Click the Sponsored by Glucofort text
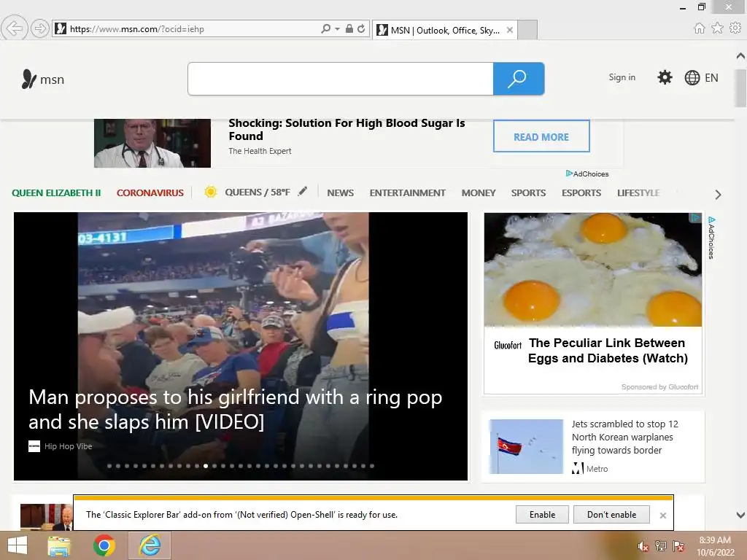This screenshot has width=747, height=560. point(659,386)
